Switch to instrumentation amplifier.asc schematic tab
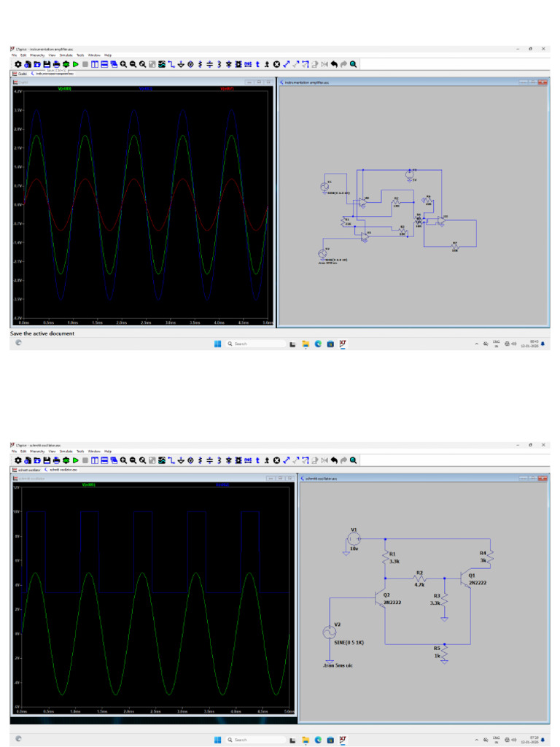Viewport: 560px width, 747px height. click(52, 74)
